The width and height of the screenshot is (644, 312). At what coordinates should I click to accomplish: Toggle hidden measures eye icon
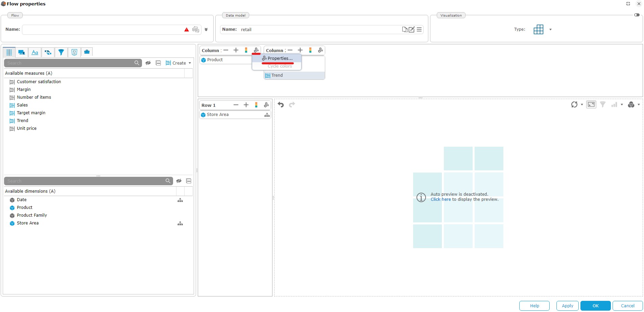[148, 63]
